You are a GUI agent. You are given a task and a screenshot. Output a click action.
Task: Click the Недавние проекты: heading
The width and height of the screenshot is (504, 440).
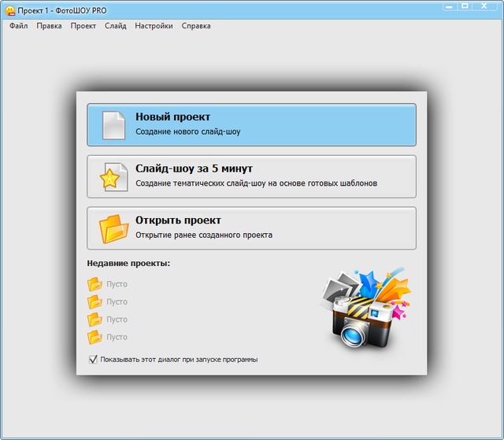click(128, 264)
